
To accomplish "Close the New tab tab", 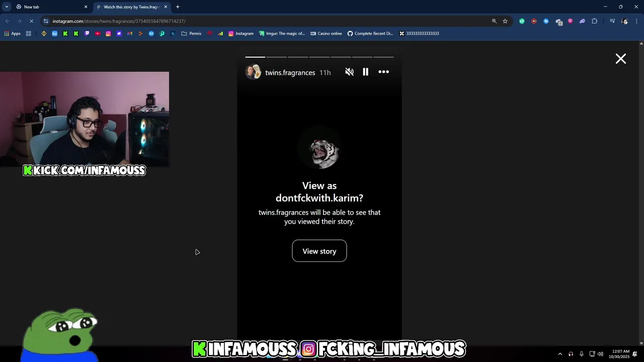I will pos(86,7).
